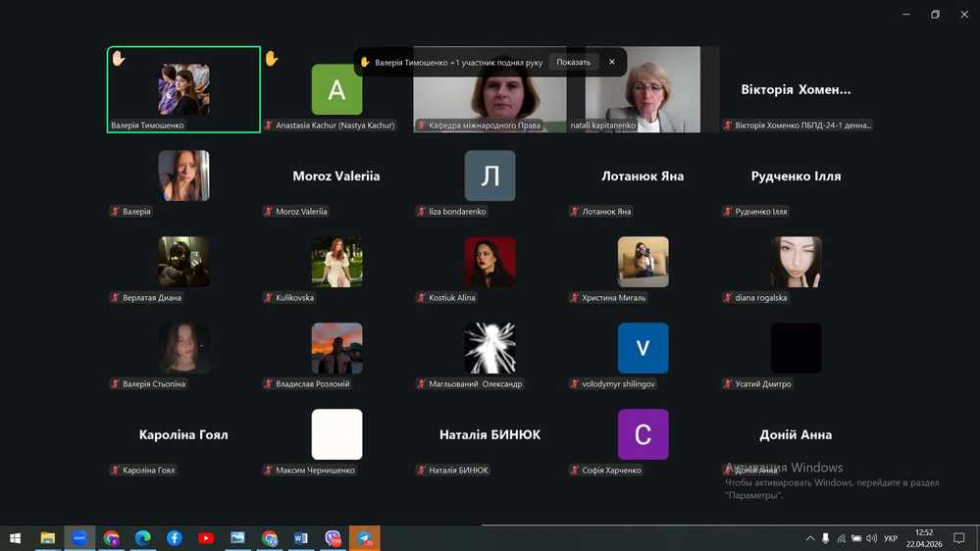Expand the hidden system tray icons chevron
980x551 pixels.
pyautogui.click(x=810, y=538)
